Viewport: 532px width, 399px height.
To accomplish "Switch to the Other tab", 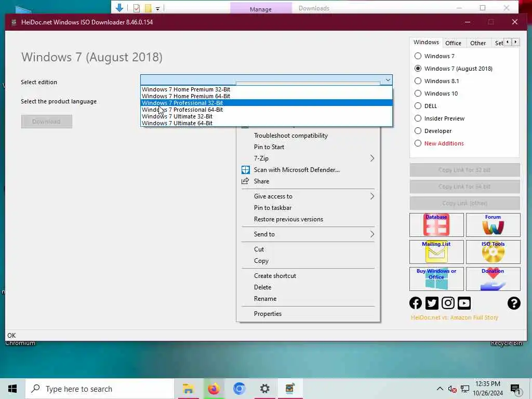I will pos(478,43).
